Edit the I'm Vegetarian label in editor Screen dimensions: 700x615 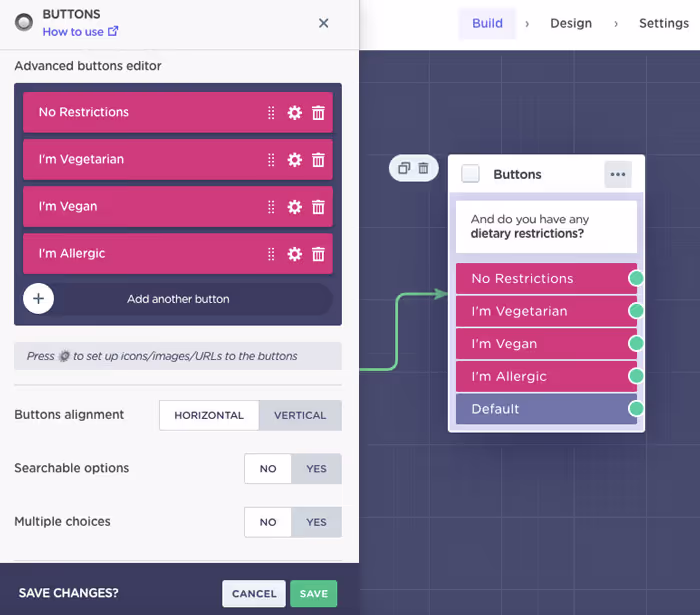point(81,159)
